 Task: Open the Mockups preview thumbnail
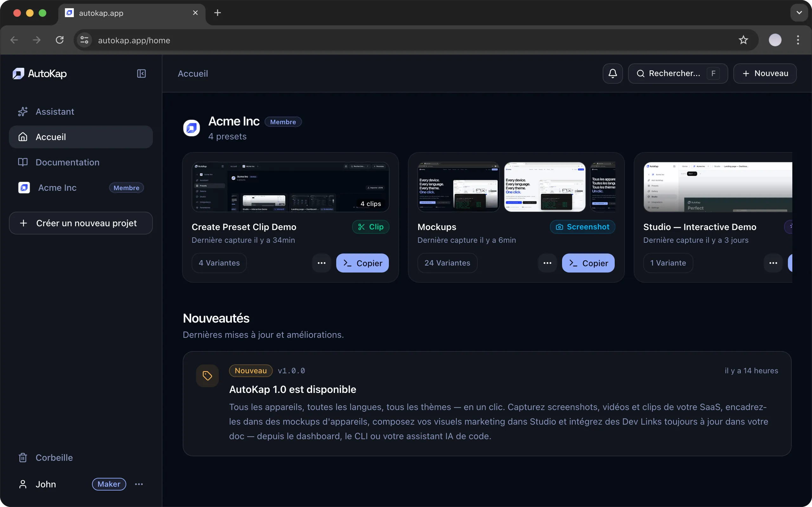pos(516,186)
